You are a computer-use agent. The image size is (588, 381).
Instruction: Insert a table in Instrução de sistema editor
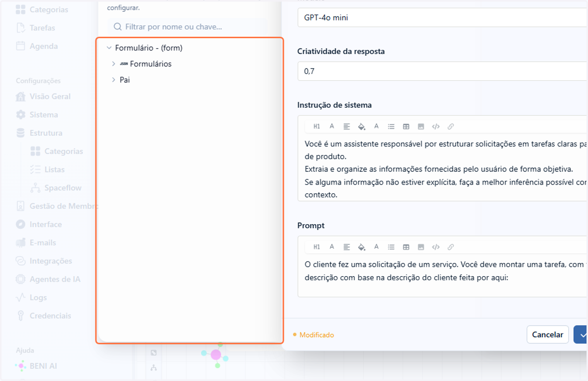point(406,126)
